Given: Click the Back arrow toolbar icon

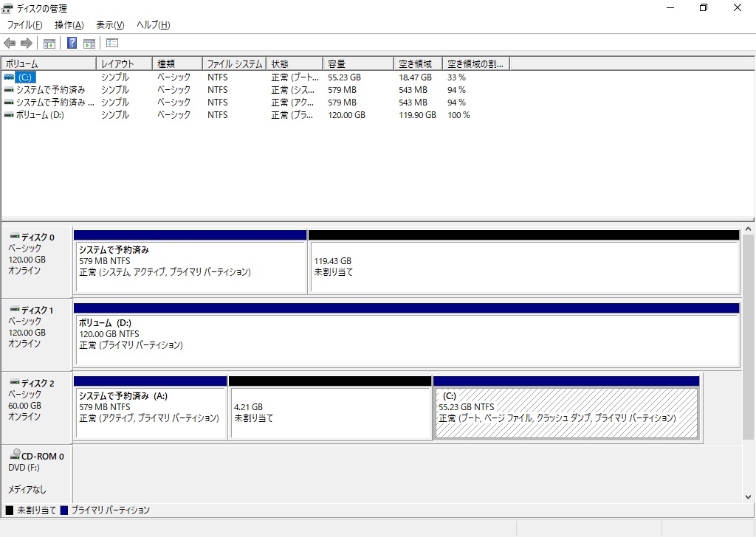Looking at the screenshot, I should [x=10, y=44].
